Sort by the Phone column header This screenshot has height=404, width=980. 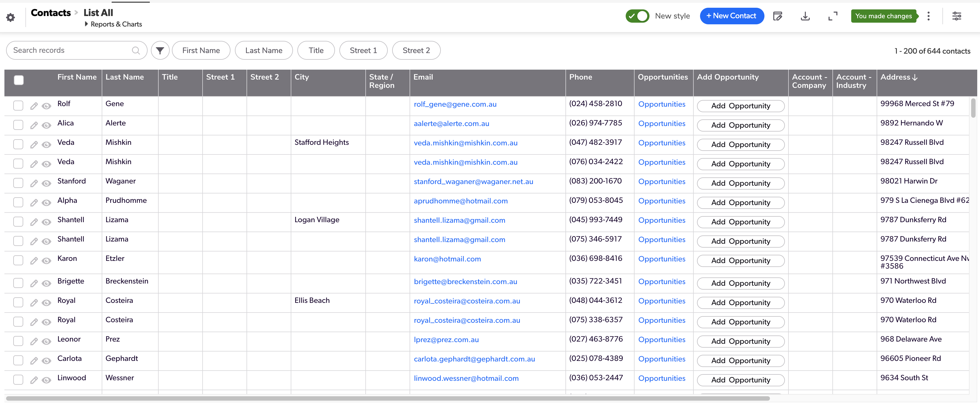[581, 77]
